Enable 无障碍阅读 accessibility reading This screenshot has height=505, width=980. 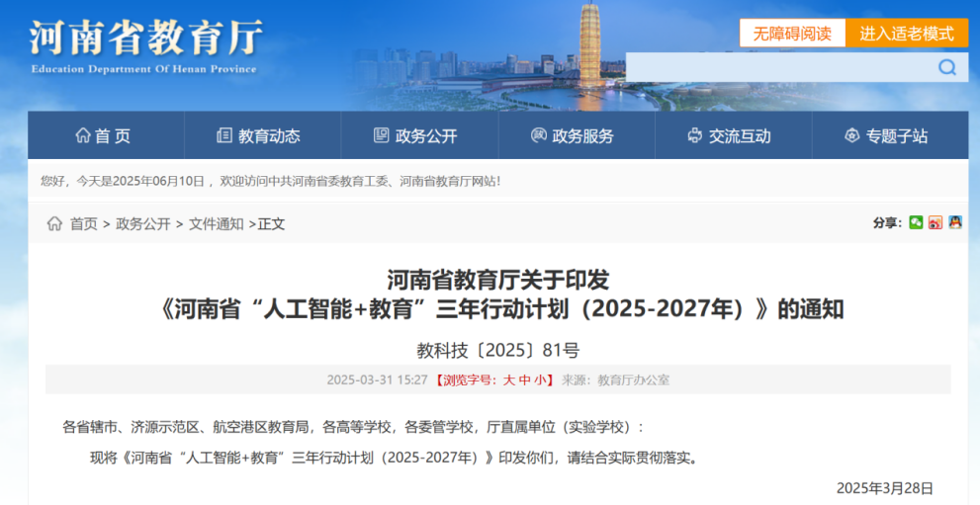tap(792, 33)
